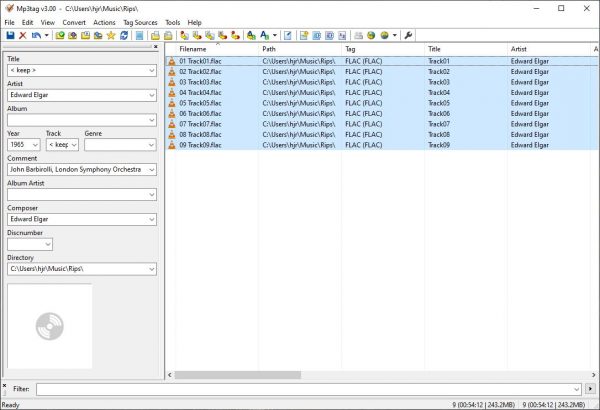This screenshot has height=410, width=600.
Task: Expand the Album Artist field dropdown
Action: pos(152,194)
